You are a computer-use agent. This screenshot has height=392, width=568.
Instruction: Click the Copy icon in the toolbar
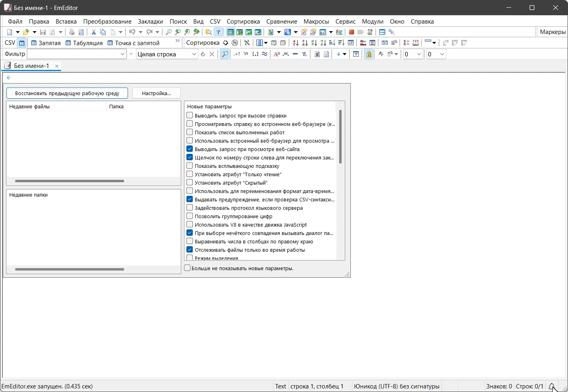pyautogui.click(x=103, y=32)
